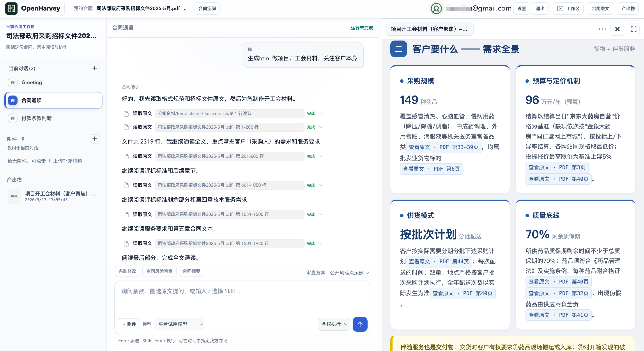Open 查看原文 PDF 第3页 link
644x351 pixels.
(x=557, y=167)
